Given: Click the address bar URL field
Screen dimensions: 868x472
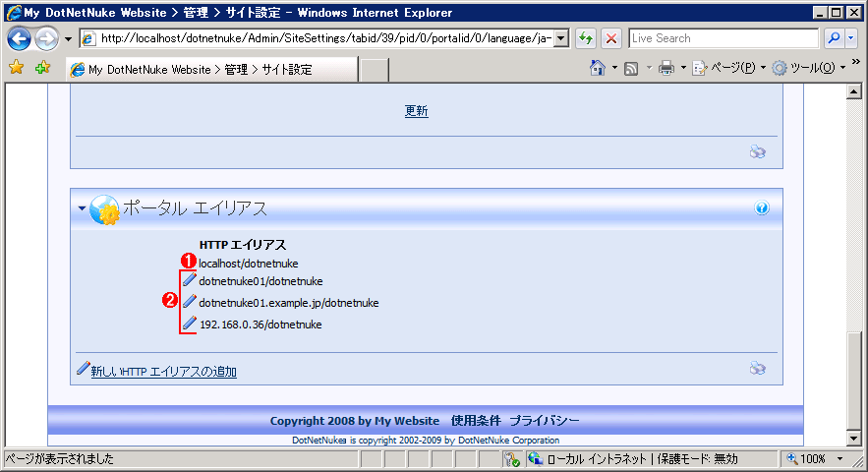Looking at the screenshot, I should 325,38.
